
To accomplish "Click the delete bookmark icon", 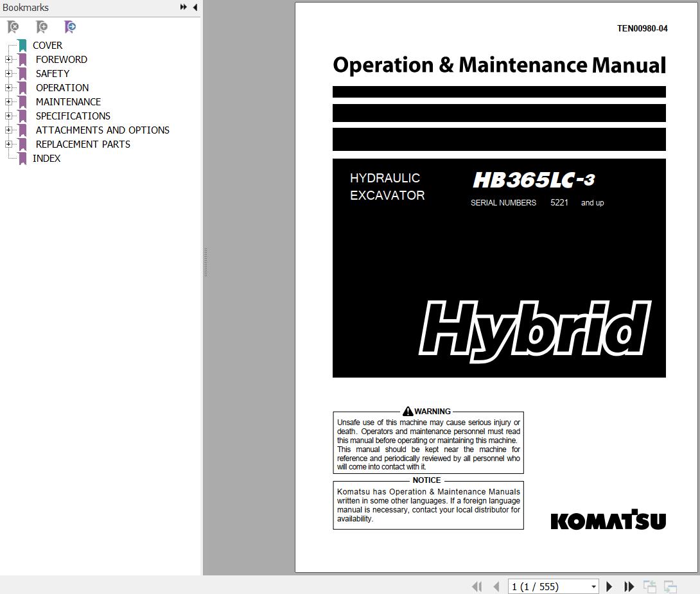I will click(13, 27).
